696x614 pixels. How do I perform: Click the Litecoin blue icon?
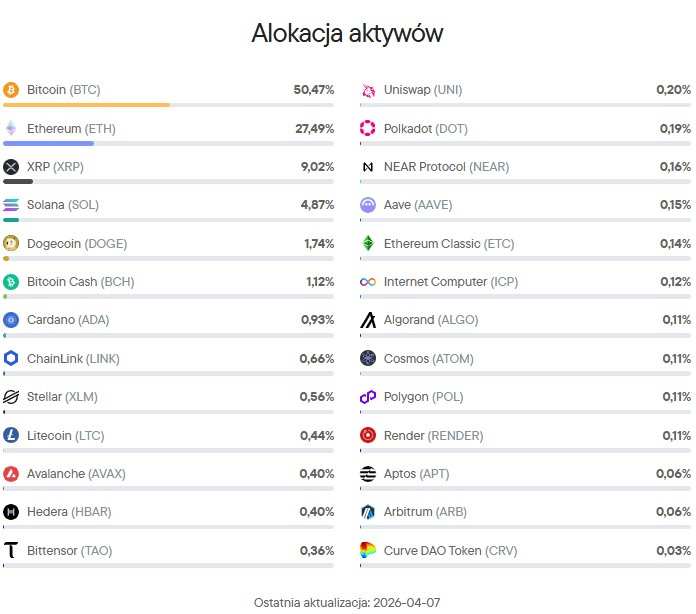(11, 436)
